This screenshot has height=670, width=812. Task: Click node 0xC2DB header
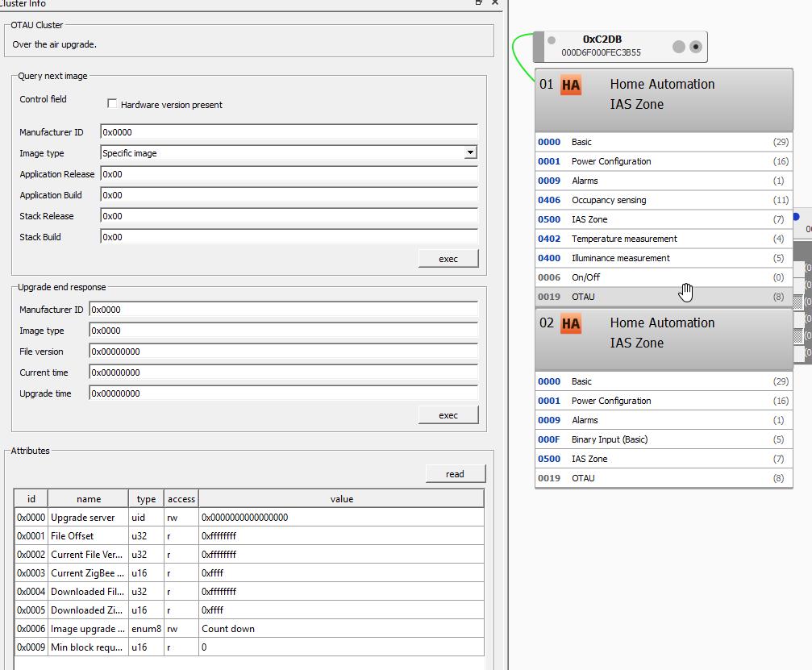tap(620, 46)
